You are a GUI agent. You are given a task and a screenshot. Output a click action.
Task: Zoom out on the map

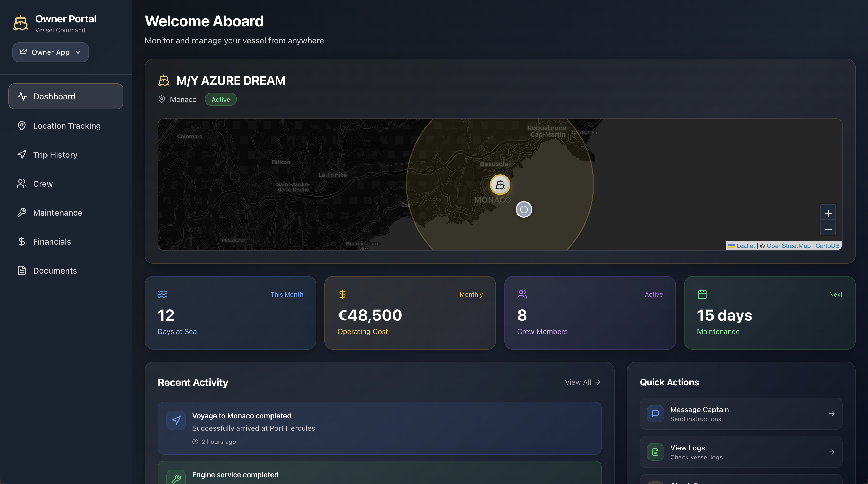click(x=828, y=229)
